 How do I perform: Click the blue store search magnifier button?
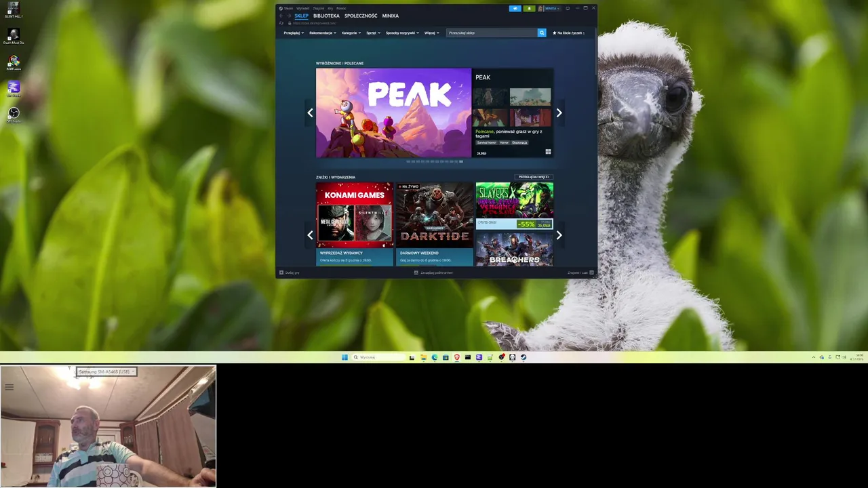[542, 33]
